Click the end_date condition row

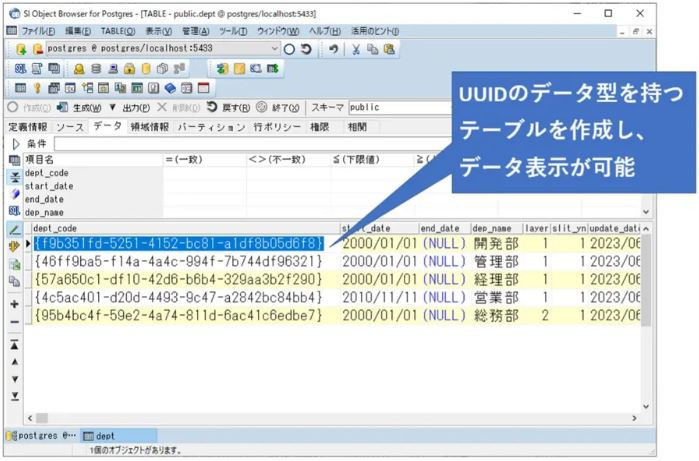(333, 199)
